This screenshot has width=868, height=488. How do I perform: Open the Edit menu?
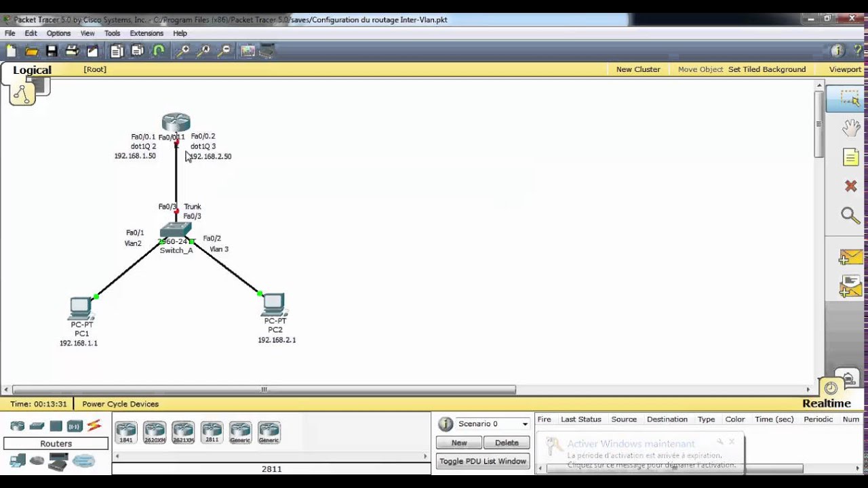click(x=31, y=33)
